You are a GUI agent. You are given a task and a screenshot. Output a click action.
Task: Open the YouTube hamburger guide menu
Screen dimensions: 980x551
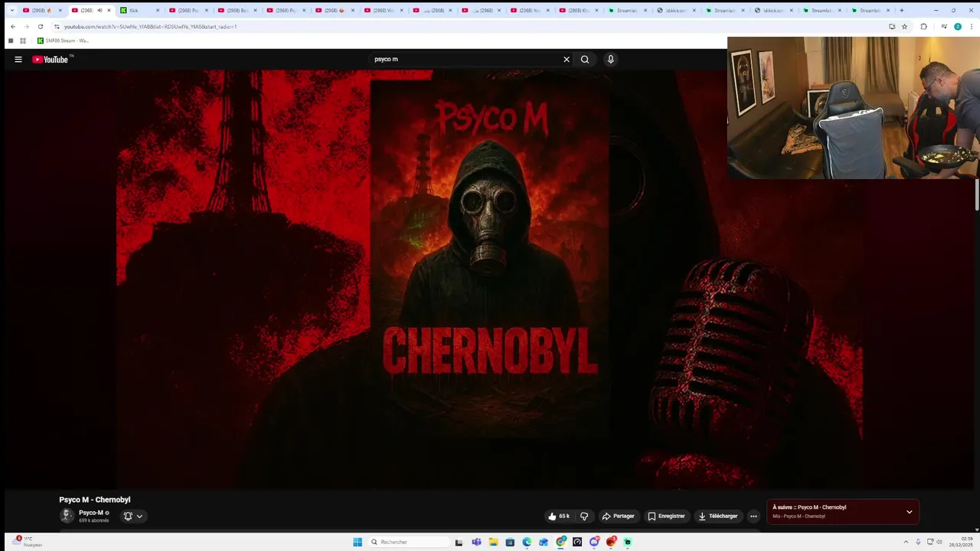(18, 59)
